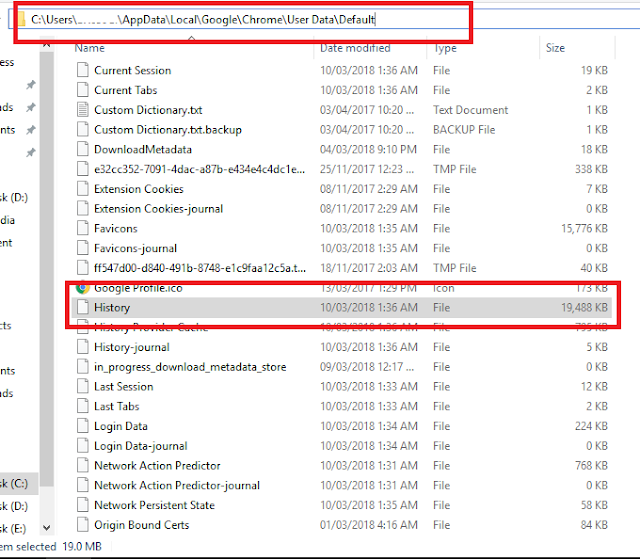
Task: Click the Origin Bound Certs file icon
Action: [x=83, y=525]
